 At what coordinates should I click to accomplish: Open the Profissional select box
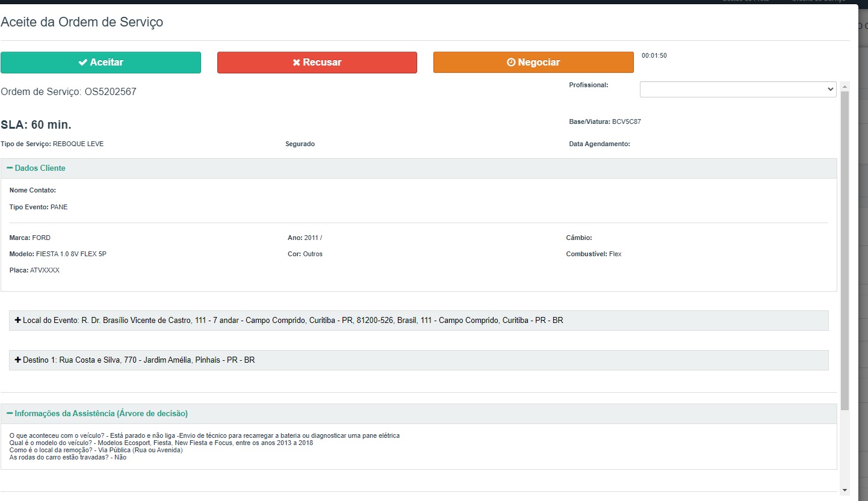(x=737, y=90)
